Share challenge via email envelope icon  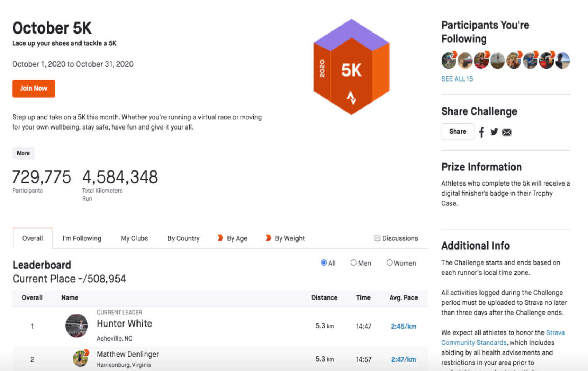507,132
